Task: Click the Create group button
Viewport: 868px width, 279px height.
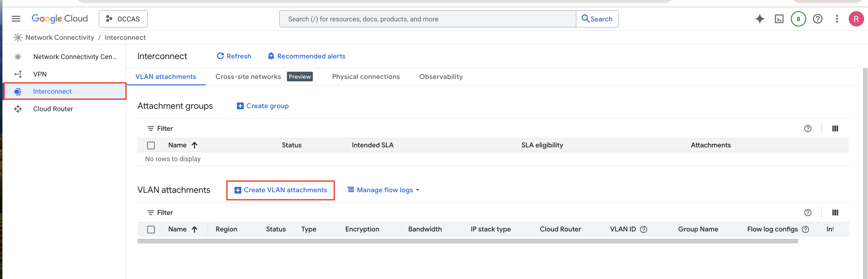Action: coord(263,106)
